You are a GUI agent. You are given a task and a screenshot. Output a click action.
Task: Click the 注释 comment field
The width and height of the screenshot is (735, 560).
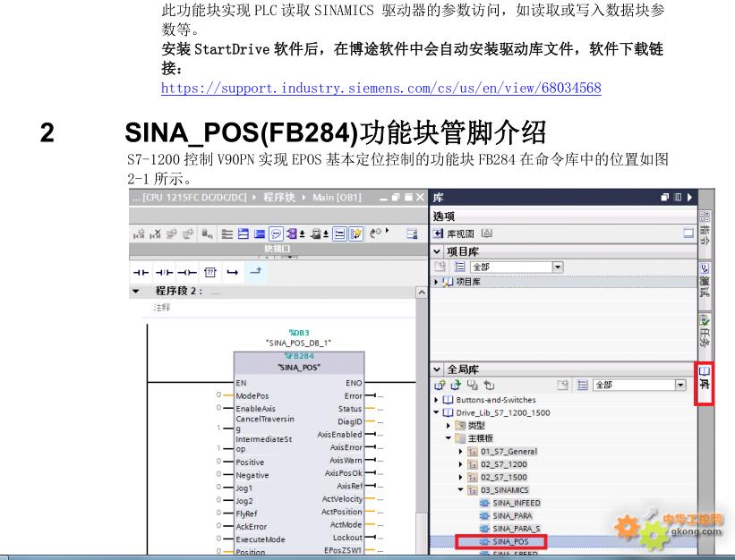tap(162, 308)
